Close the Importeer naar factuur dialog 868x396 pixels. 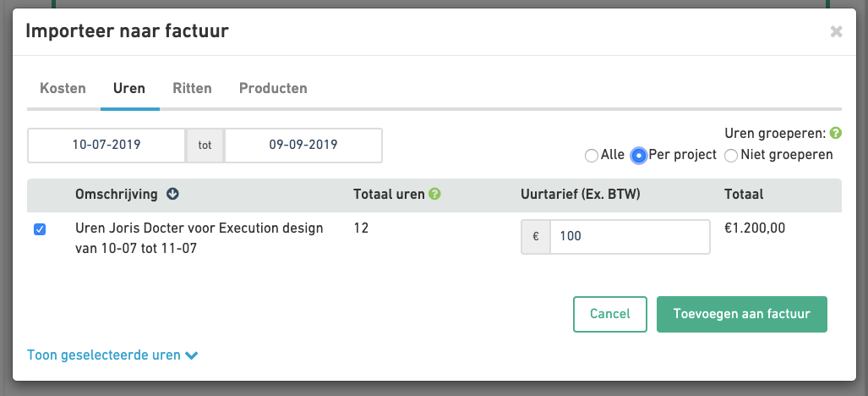tap(836, 32)
